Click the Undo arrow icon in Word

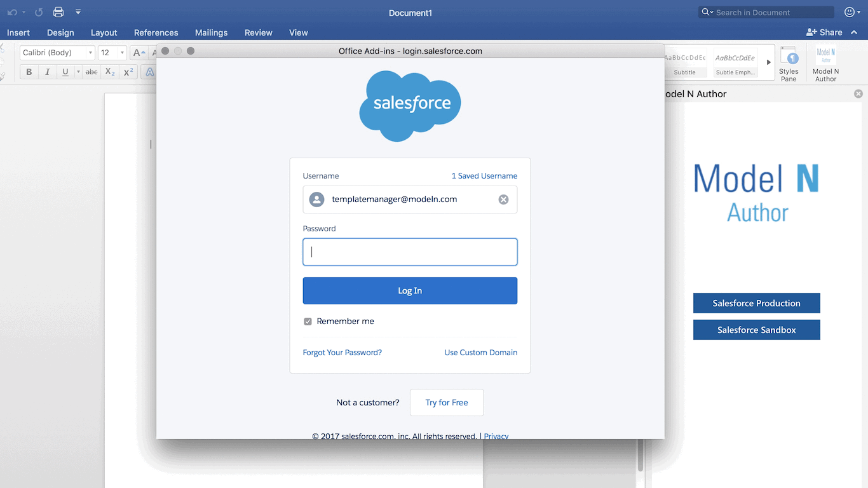tap(12, 12)
